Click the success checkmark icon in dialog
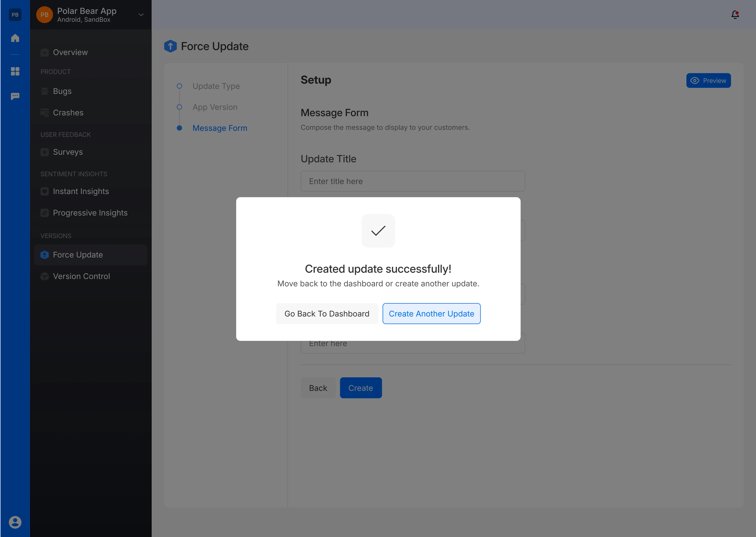 point(378,230)
